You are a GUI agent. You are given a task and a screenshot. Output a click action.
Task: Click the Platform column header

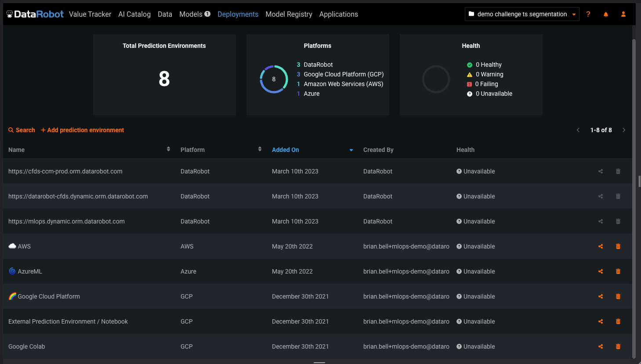pyautogui.click(x=192, y=150)
